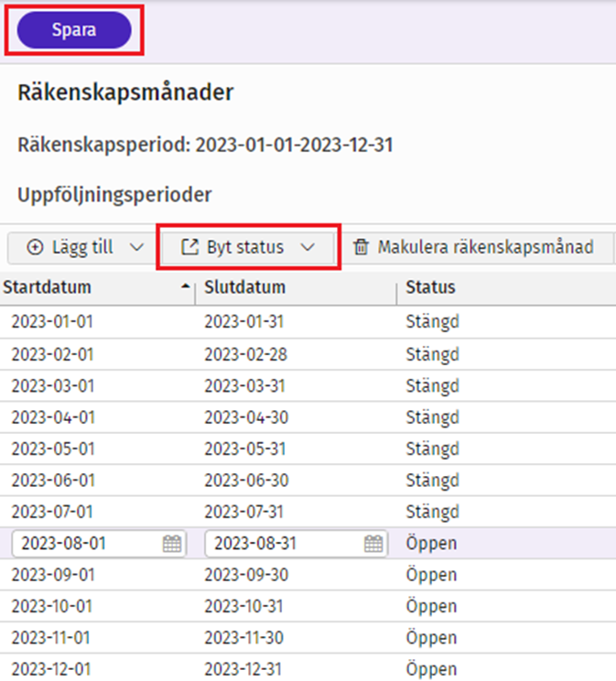Click Öppen status in the 2023-08-01 row
The height and width of the screenshot is (681, 616).
(431, 544)
